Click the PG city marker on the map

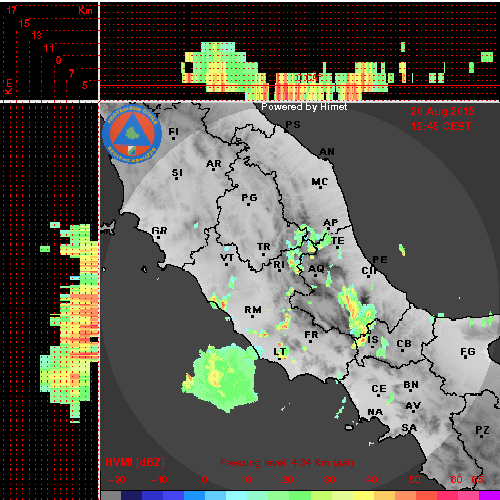coord(249,199)
